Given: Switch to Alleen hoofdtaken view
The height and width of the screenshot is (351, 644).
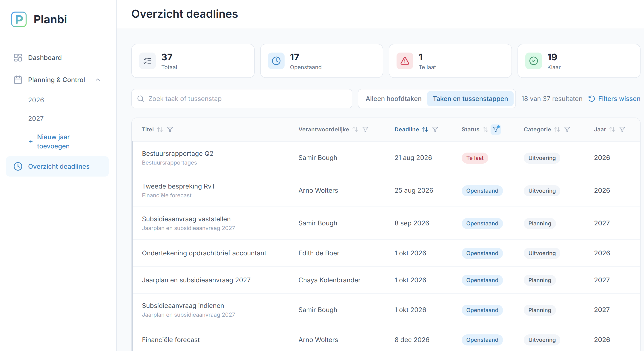Looking at the screenshot, I should pyautogui.click(x=394, y=99).
